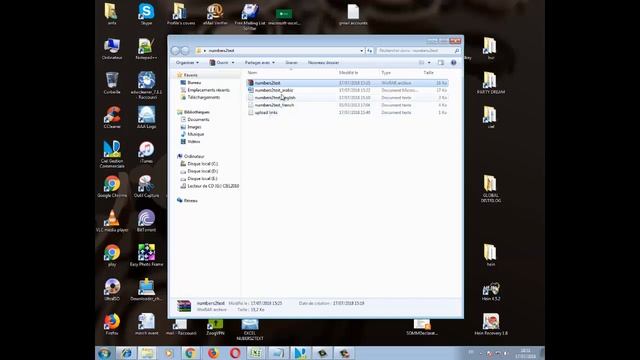The width and height of the screenshot is (640, 360).
Task: Select the iTunes desktop shortcut
Action: (x=146, y=152)
